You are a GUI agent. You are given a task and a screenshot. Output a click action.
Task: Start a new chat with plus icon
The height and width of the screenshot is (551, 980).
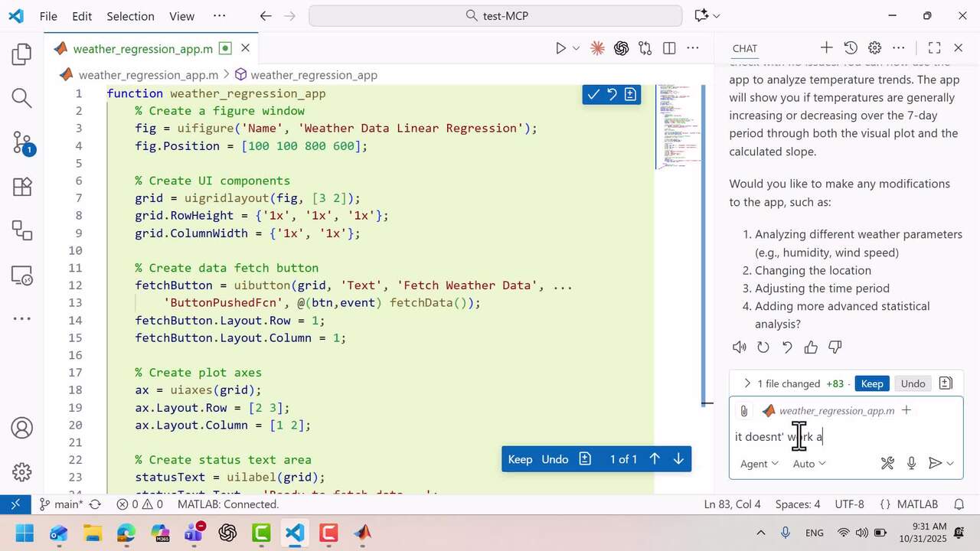point(826,48)
